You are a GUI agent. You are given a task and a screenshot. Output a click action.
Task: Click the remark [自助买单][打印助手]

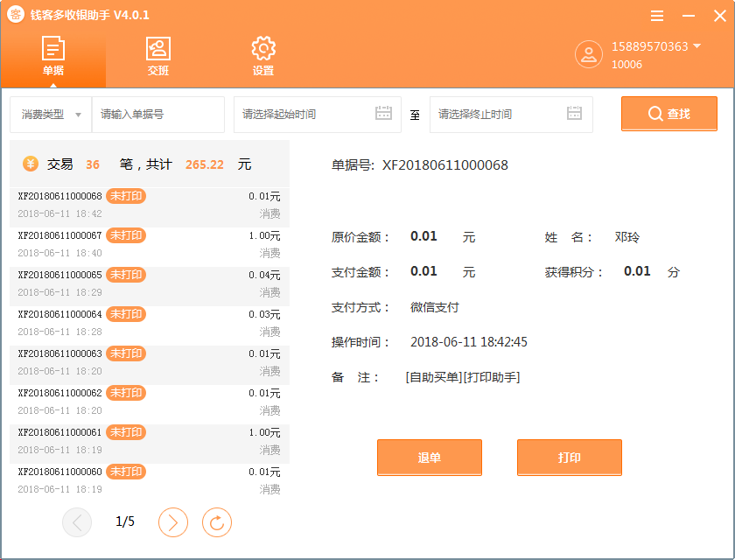pos(463,377)
